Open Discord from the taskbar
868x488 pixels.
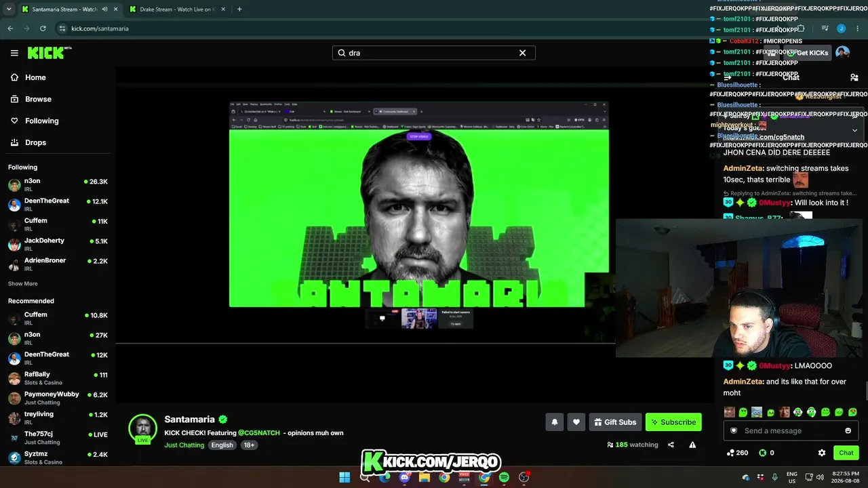[405, 477]
